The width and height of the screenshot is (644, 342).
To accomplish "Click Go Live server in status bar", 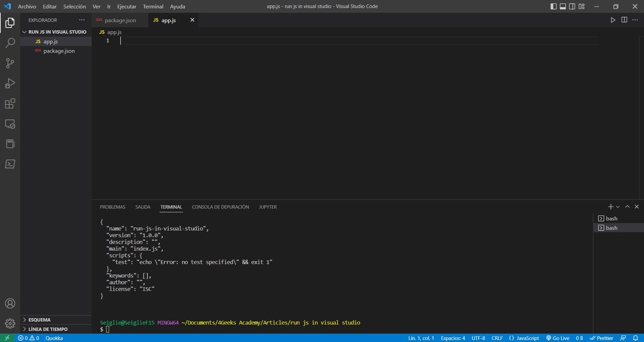I will coord(558,338).
